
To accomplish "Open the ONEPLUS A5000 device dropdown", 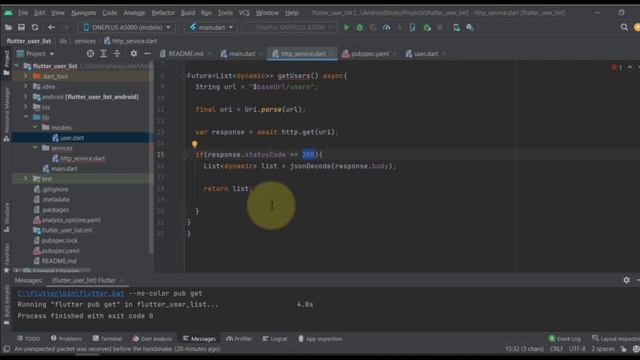I will [x=127, y=27].
